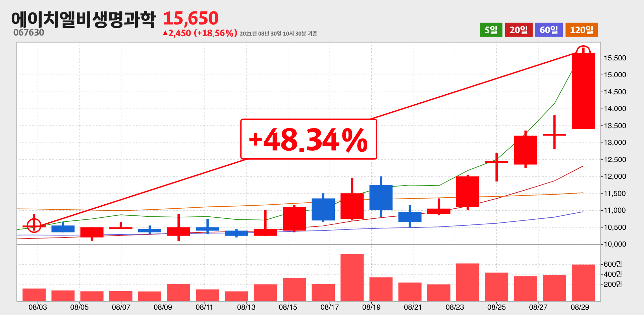Viewport: 644px width, 315px height.
Task: Click the 200만 volume axis label
Action: coord(613,284)
